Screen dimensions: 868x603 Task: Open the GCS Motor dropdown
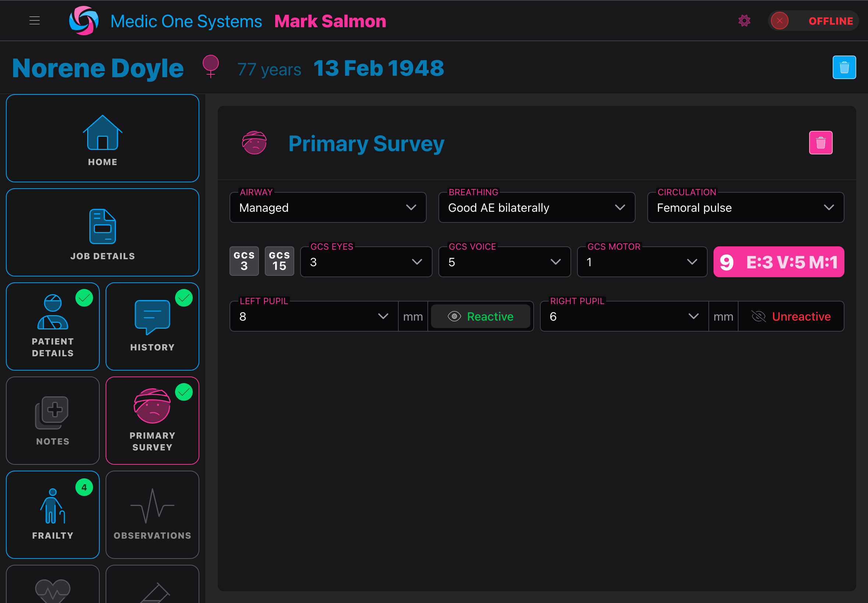[641, 262]
